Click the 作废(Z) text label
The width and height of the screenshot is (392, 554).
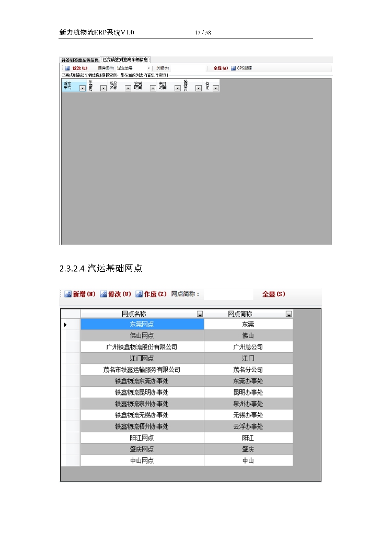click(x=155, y=294)
